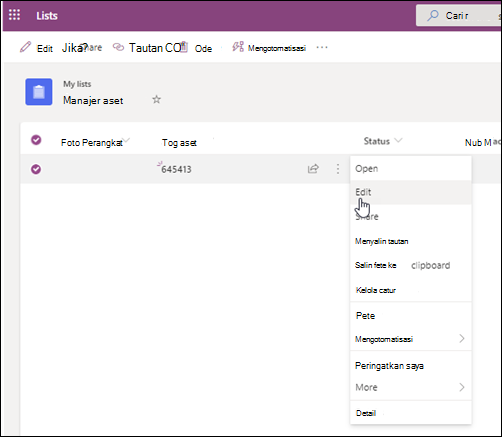Open the app launcher waffle icon
This screenshot has width=502, height=437.
(x=14, y=15)
